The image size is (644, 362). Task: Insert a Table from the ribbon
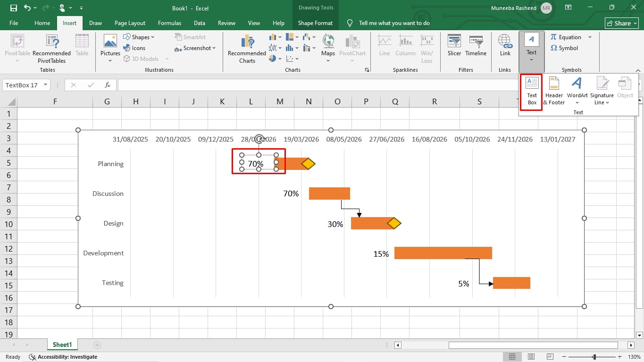pyautogui.click(x=82, y=45)
